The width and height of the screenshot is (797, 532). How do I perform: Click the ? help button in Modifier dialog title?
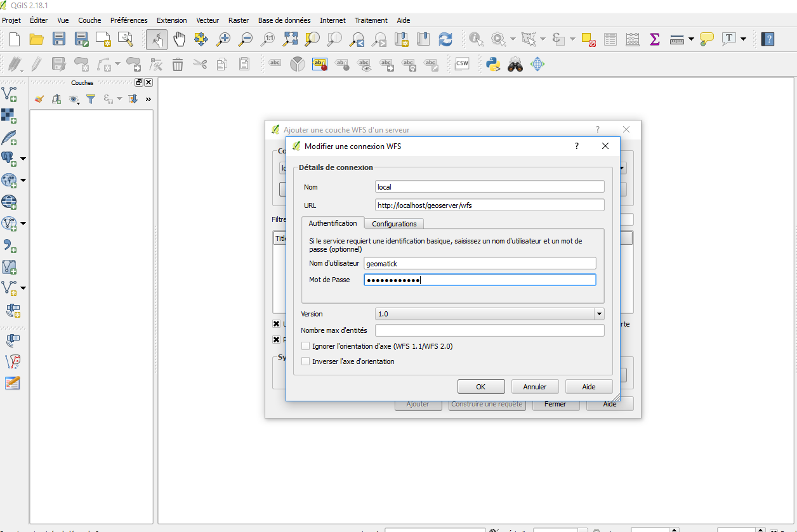(x=577, y=146)
